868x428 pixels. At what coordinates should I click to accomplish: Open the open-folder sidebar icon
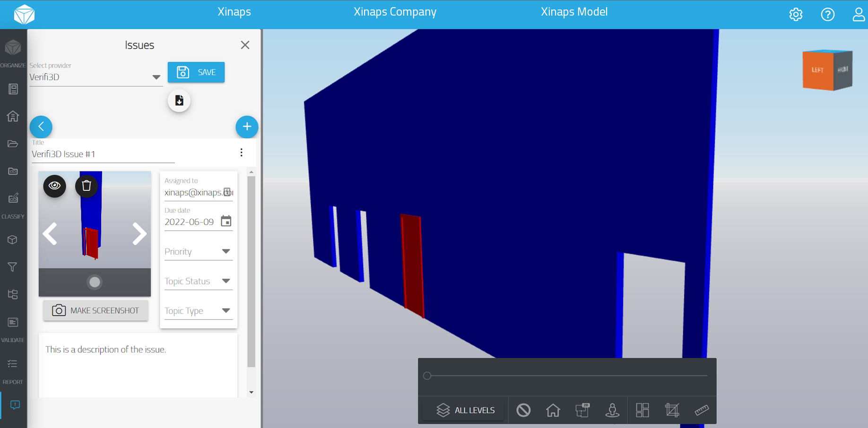(x=13, y=144)
